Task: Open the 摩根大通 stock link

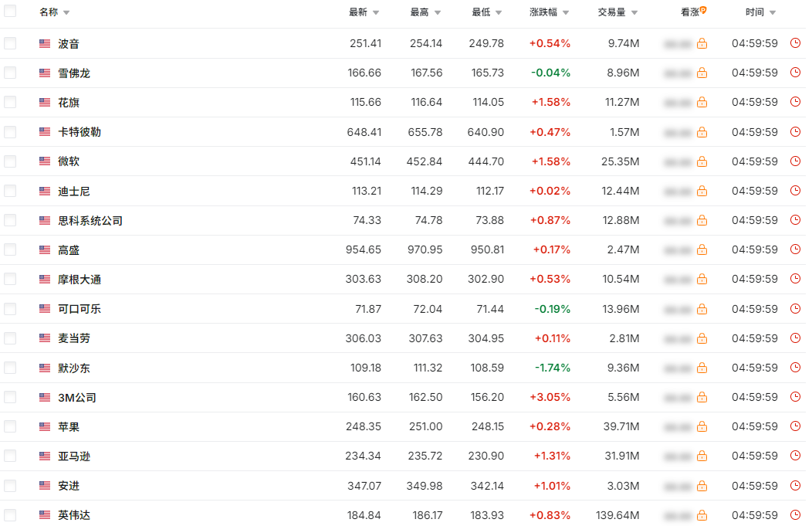Action: 80,280
